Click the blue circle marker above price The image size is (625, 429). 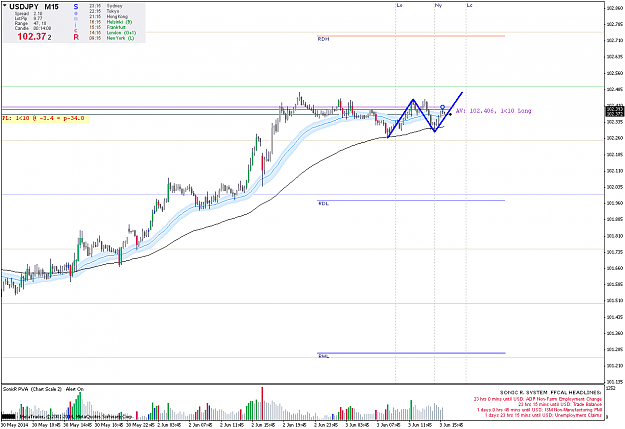click(x=442, y=107)
